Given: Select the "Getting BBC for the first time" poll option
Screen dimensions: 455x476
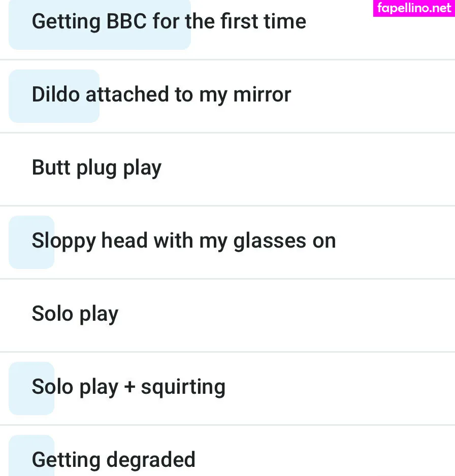Looking at the screenshot, I should click(227, 22).
